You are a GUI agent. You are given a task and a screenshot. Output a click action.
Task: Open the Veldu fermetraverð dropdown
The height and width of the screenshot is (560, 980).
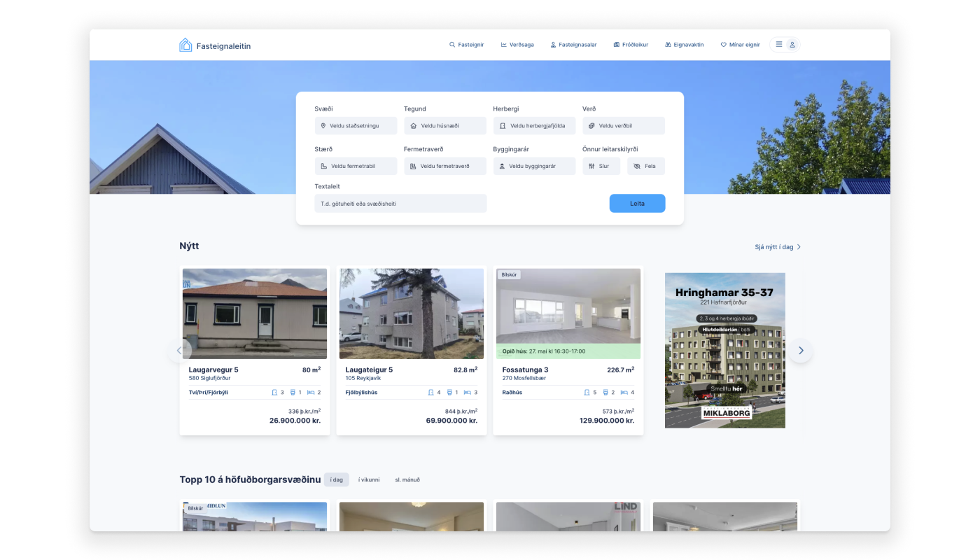point(445,166)
